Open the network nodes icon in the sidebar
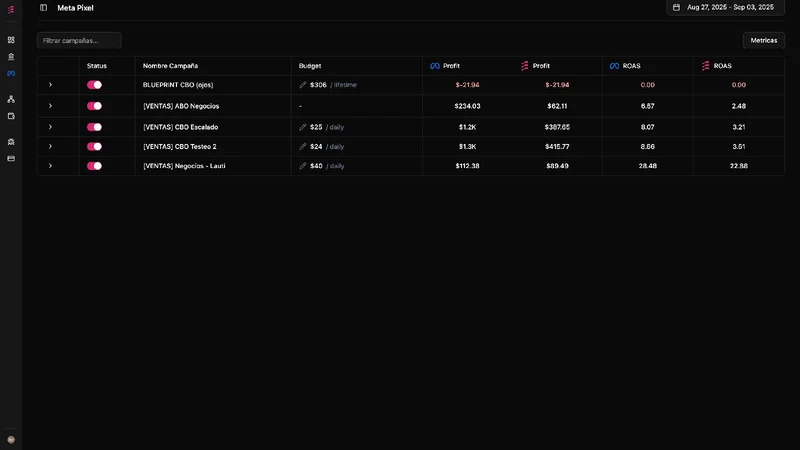The image size is (800, 450). [11, 99]
